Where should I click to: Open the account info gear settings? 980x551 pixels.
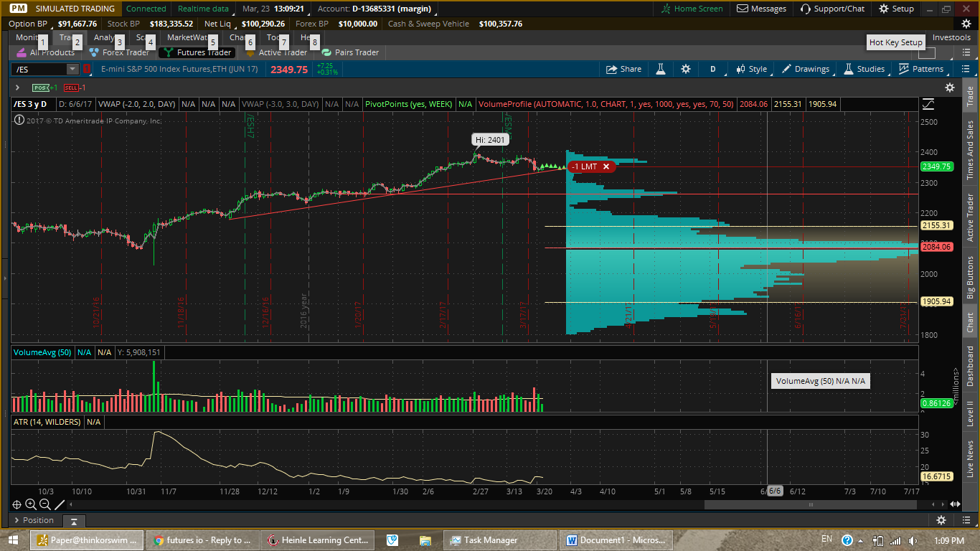[x=966, y=24]
